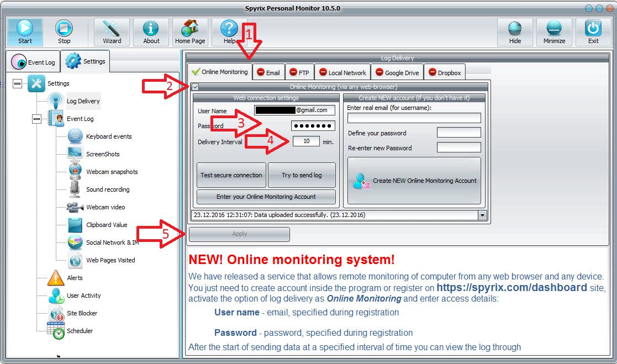The width and height of the screenshot is (617, 364).
Task: Click Test secure connection button
Action: 231,175
